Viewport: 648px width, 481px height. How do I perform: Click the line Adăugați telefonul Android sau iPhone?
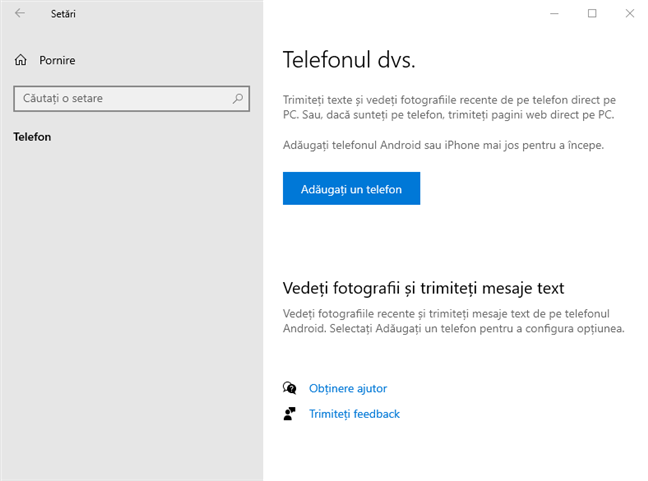(443, 145)
